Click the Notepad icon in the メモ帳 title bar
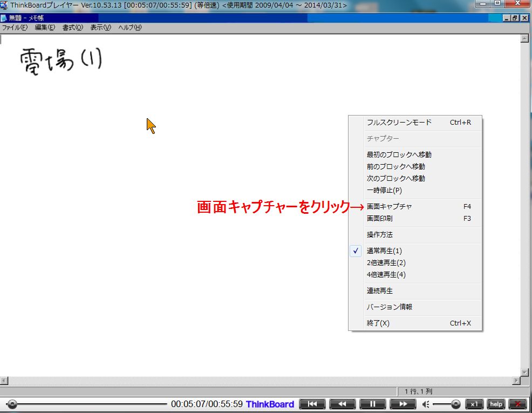This screenshot has height=413, width=532. pos(4,18)
